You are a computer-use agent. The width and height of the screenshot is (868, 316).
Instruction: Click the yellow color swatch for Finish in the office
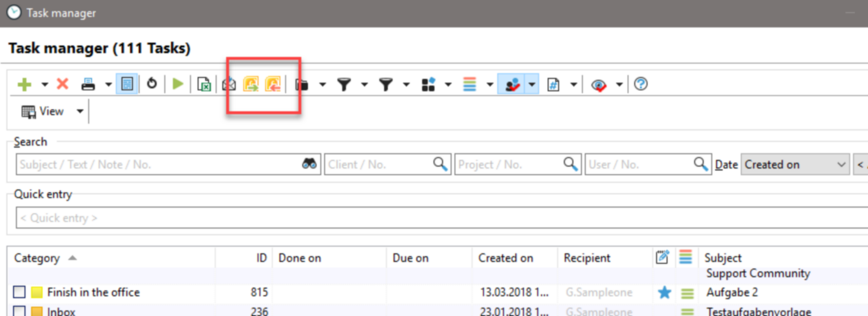37,292
